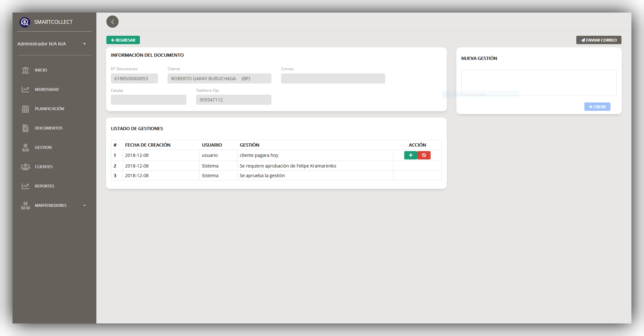Click the Planificación calendar icon
Screen dimensions: 644x336
[x=25, y=109]
